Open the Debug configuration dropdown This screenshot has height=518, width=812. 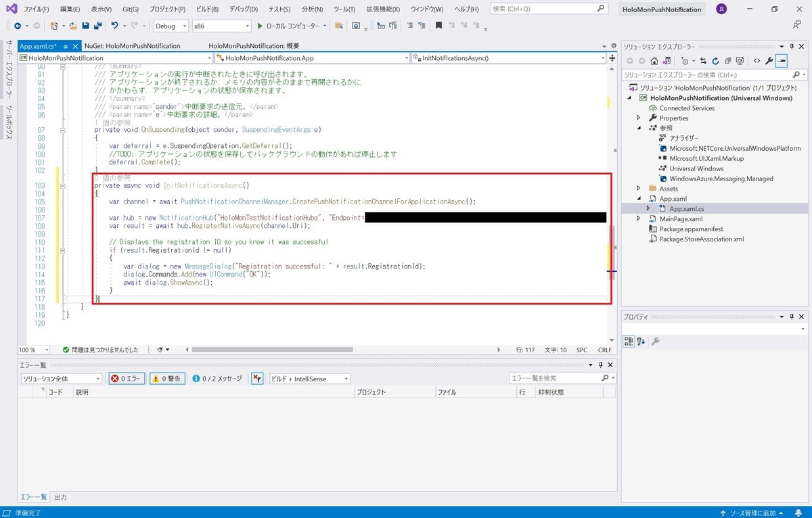(x=172, y=26)
